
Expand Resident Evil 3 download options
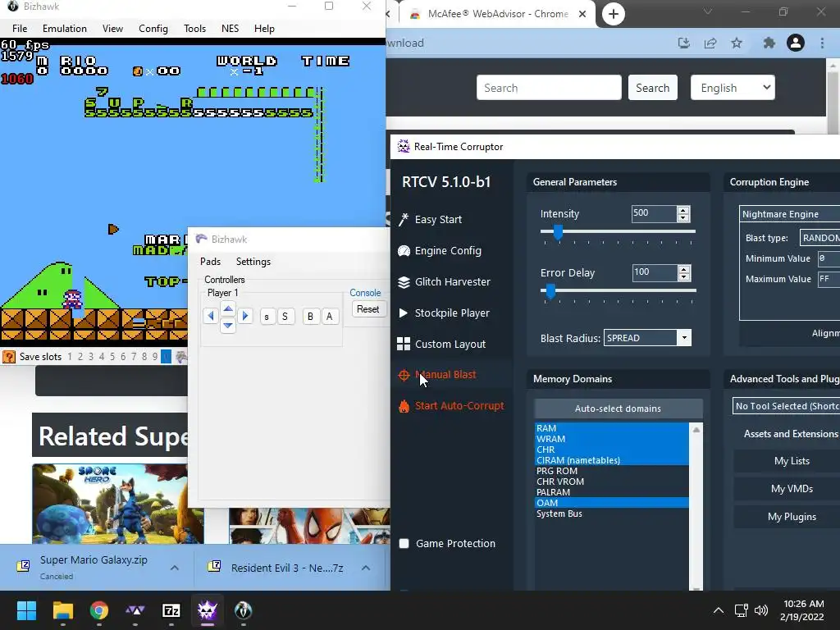coord(366,568)
